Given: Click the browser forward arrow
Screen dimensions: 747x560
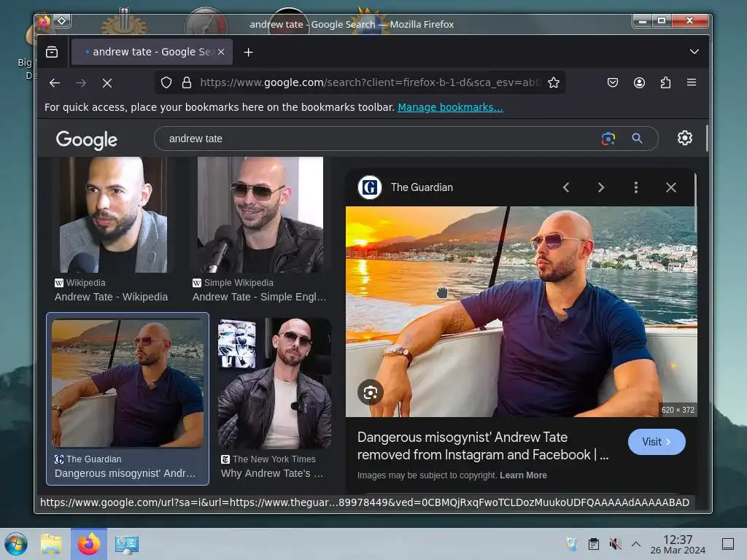Looking at the screenshot, I should click(81, 83).
